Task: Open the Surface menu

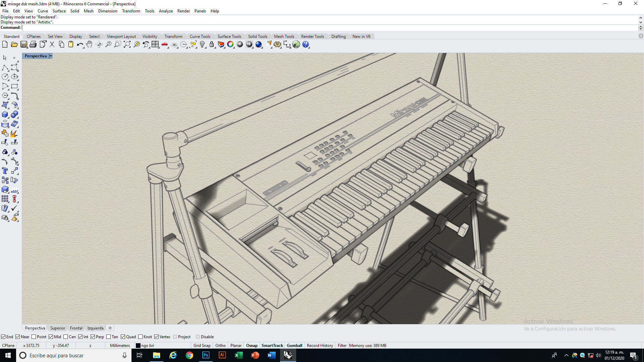Action: [59, 11]
